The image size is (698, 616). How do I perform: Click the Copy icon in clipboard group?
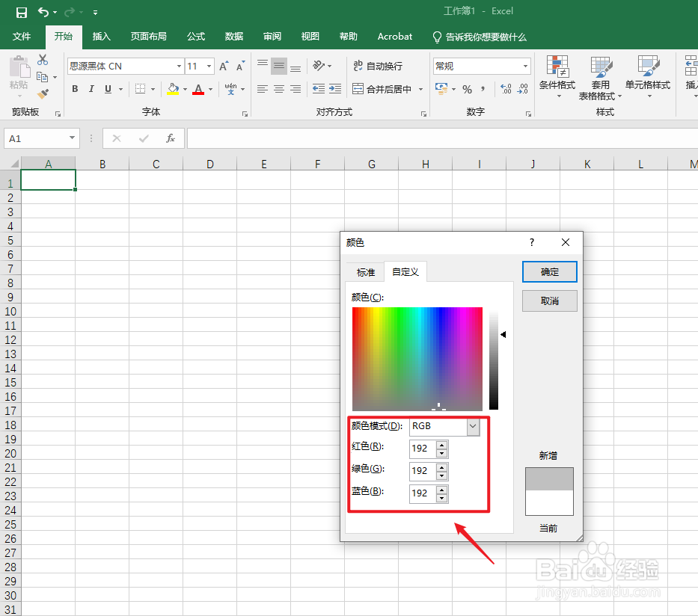click(x=43, y=77)
